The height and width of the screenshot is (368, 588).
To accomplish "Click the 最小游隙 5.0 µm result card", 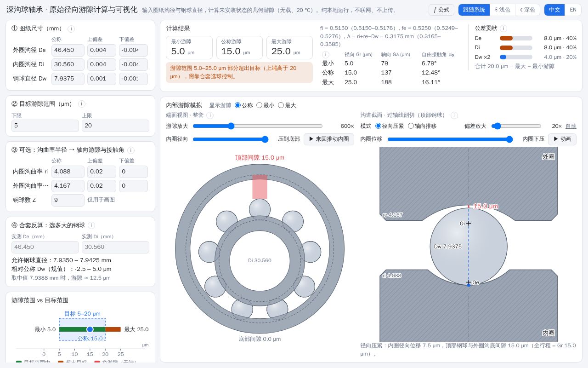I will tap(189, 48).
